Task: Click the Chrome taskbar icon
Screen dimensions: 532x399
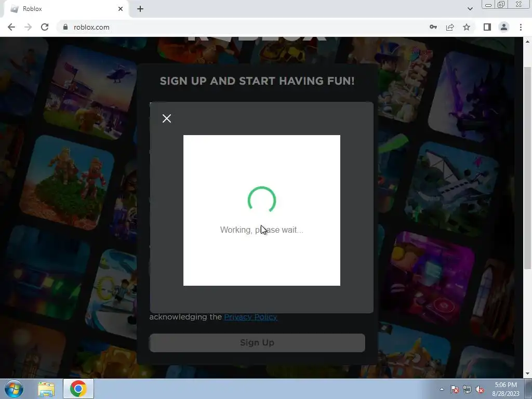Action: pos(78,389)
